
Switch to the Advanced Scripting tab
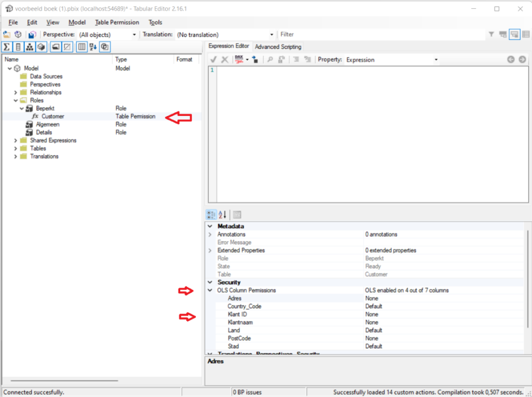(x=278, y=47)
